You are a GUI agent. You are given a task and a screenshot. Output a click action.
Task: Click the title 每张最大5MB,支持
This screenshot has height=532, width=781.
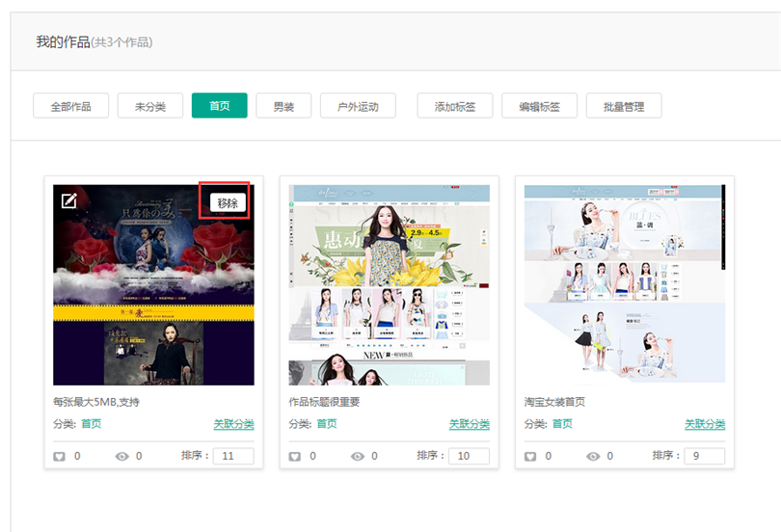tap(96, 402)
